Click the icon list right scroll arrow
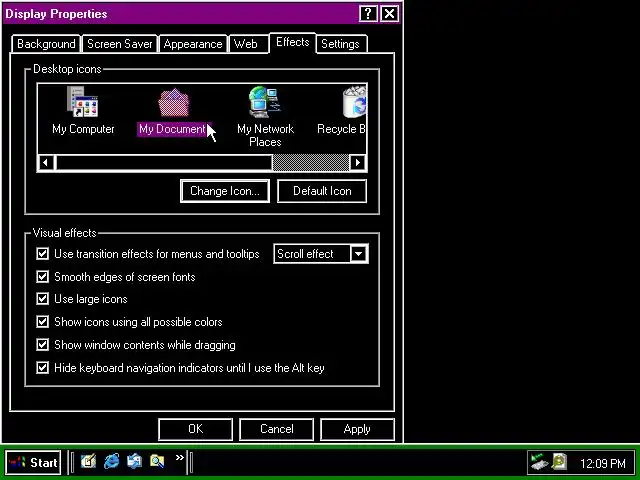 click(358, 163)
